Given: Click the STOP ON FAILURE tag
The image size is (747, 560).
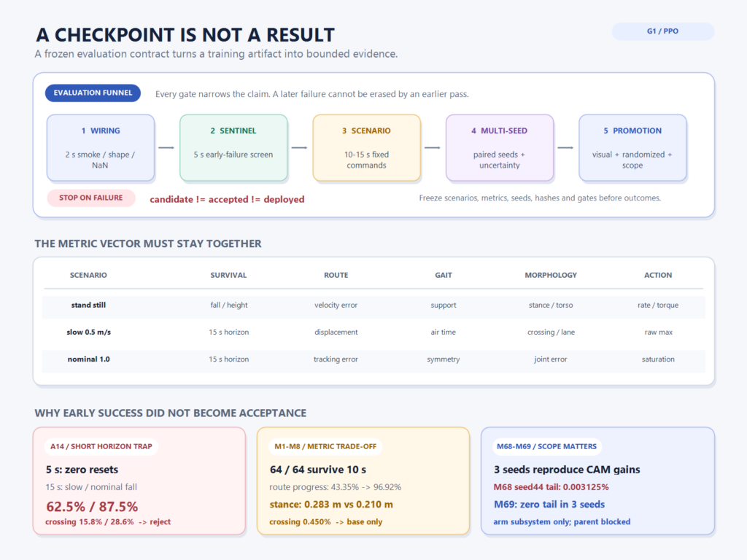Looking at the screenshot, I should click(x=91, y=198).
